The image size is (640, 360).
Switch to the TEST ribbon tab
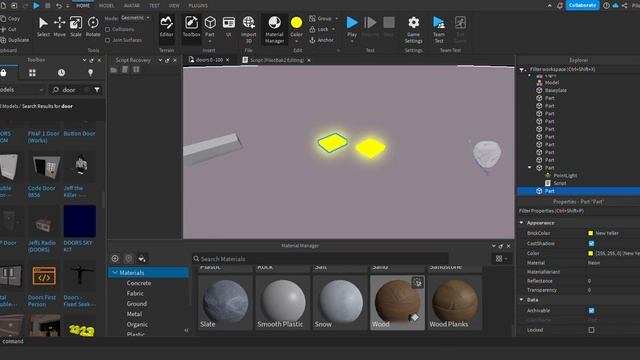click(x=154, y=5)
